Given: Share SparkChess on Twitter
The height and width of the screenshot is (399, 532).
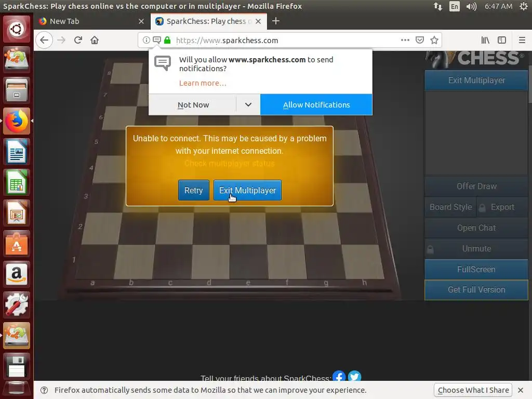Looking at the screenshot, I should [x=354, y=376].
